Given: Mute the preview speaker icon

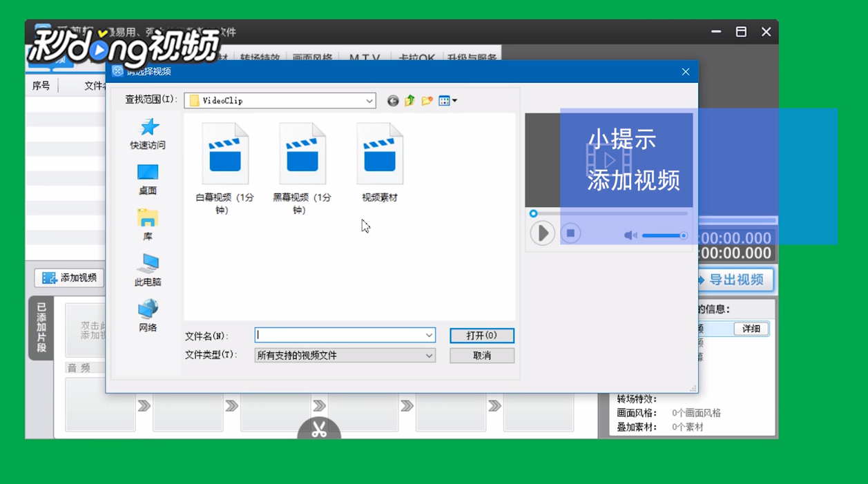Looking at the screenshot, I should click(630, 235).
